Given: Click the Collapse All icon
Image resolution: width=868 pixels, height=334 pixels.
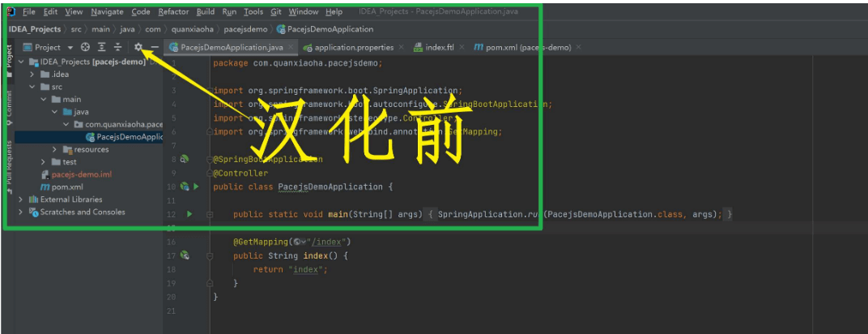Looking at the screenshot, I should click(117, 48).
